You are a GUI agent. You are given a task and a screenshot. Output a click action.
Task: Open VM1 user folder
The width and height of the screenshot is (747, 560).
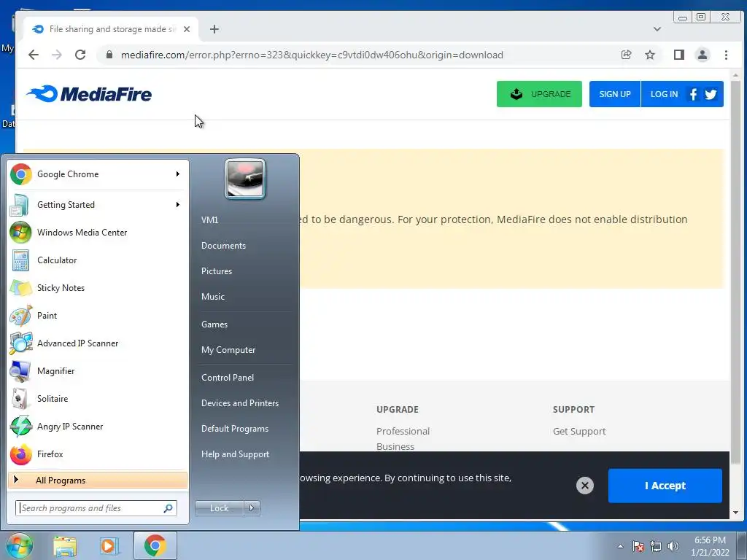click(x=209, y=220)
